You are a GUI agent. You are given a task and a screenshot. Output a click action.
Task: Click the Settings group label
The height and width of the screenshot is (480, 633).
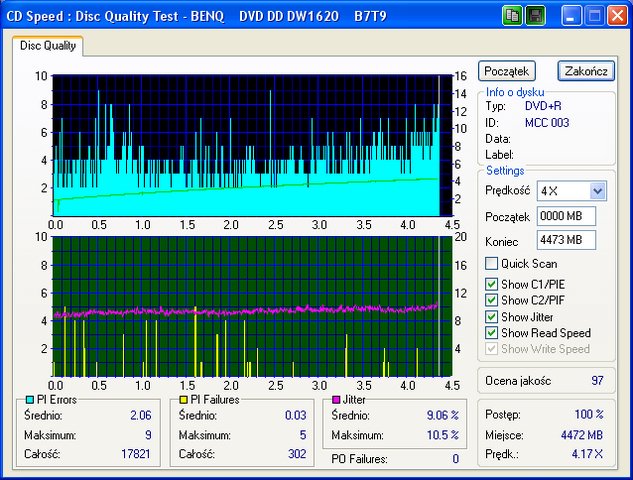[x=505, y=171]
